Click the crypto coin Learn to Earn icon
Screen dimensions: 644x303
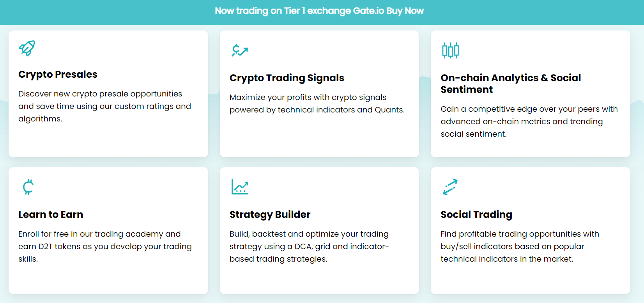coord(28,187)
